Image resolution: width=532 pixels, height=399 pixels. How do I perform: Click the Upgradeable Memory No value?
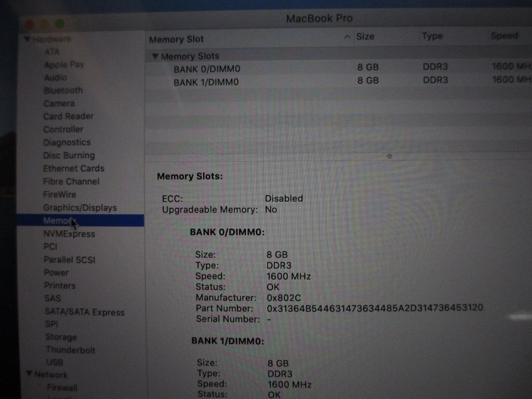(x=271, y=210)
